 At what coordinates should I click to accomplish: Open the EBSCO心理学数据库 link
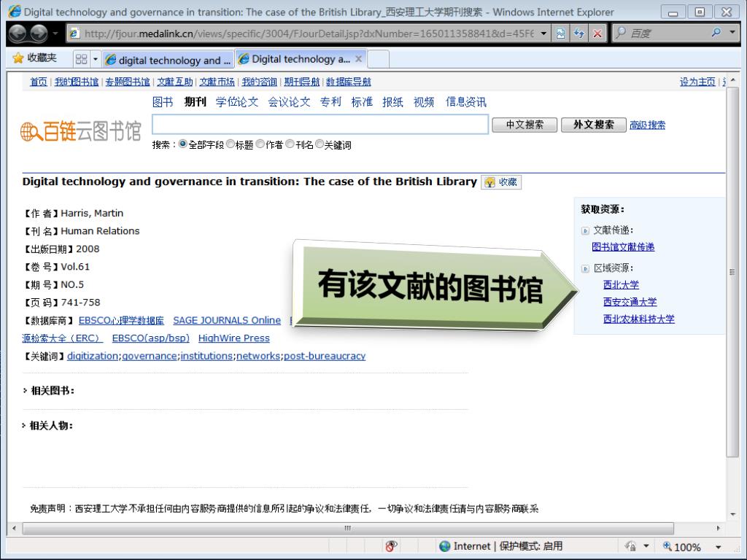click(121, 321)
